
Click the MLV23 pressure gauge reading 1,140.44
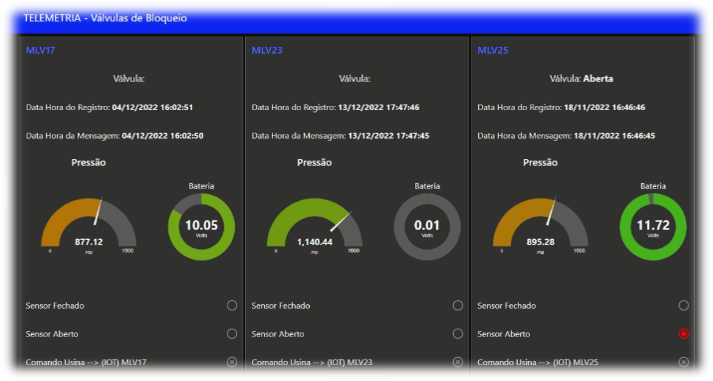[x=315, y=224]
